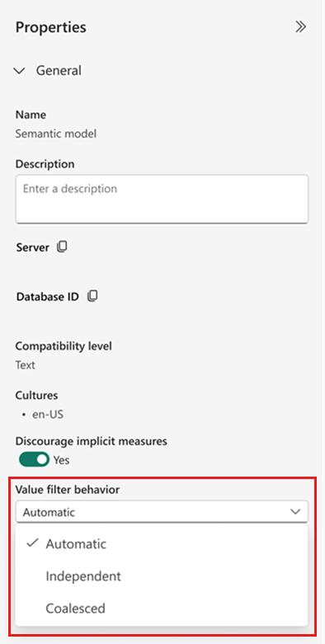This screenshot has height=644, width=325.
Task: Focus the Description text box
Action: click(x=162, y=200)
